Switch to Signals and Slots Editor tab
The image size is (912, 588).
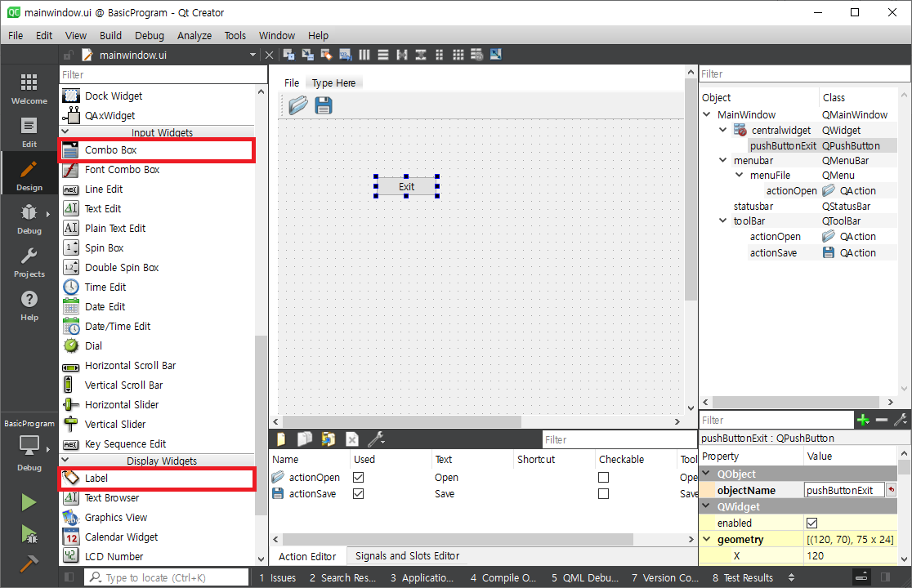click(407, 556)
